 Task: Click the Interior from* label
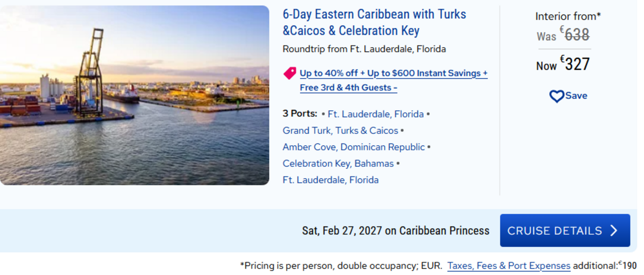click(568, 16)
